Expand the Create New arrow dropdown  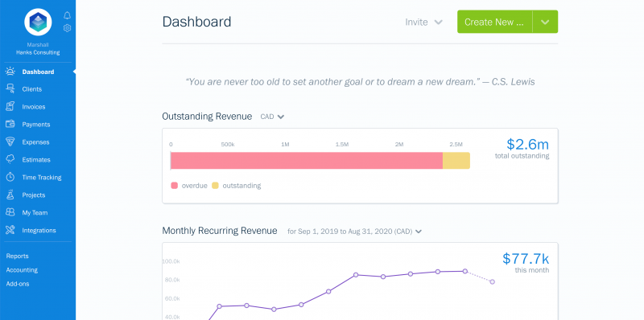[x=545, y=22]
